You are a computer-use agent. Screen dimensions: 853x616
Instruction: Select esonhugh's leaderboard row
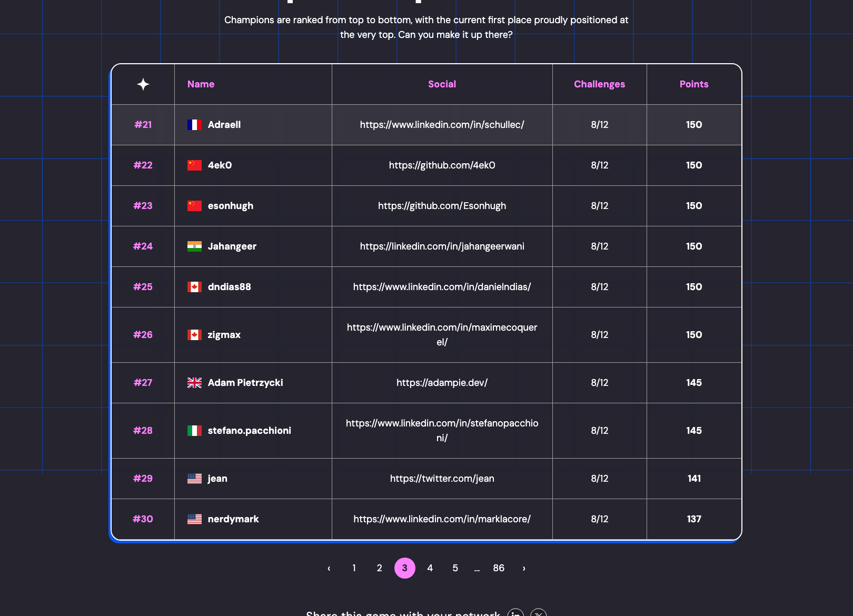[426, 206]
